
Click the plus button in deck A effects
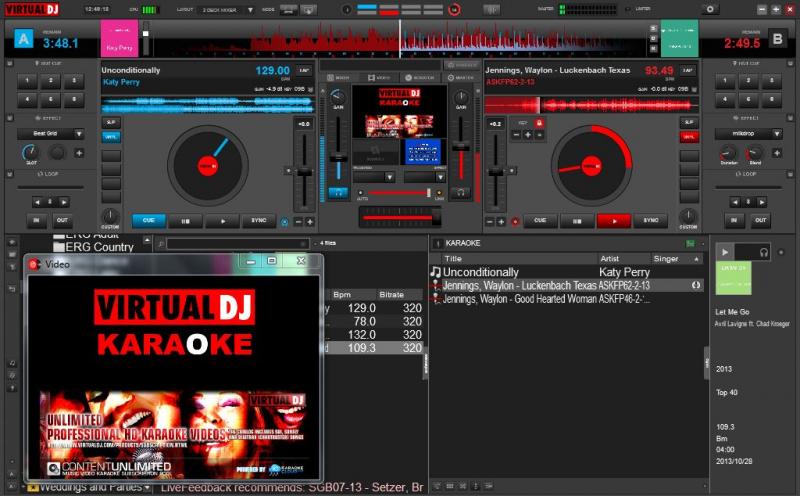tap(79, 153)
